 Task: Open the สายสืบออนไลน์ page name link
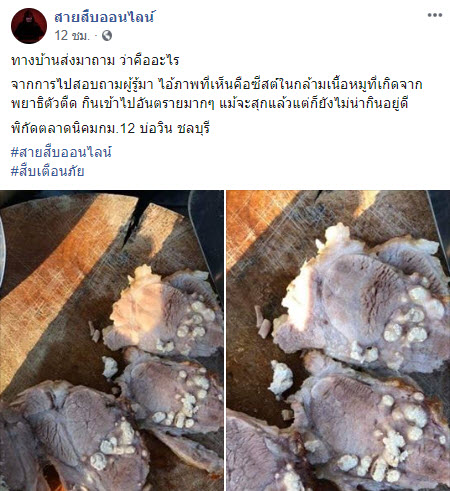pyautogui.click(x=105, y=17)
